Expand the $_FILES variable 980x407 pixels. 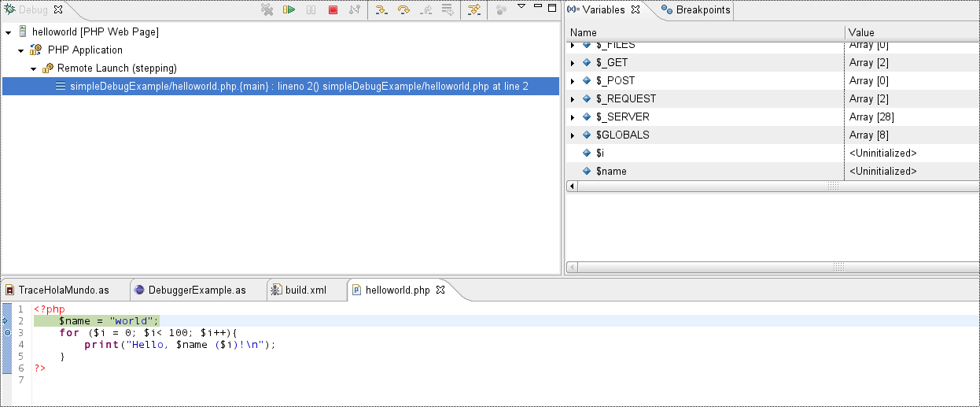tap(573, 46)
